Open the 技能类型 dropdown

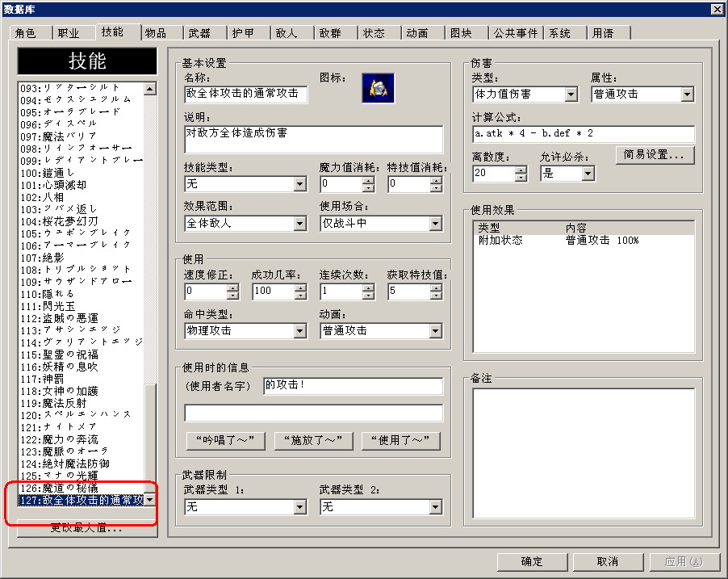pyautogui.click(x=300, y=184)
